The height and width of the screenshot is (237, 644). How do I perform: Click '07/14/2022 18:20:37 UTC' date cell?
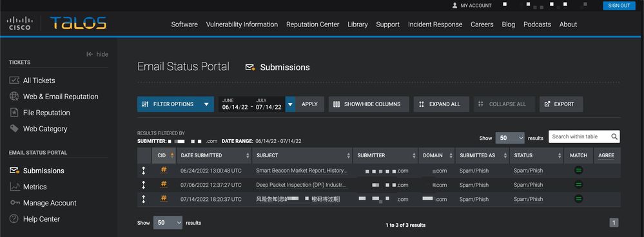211,199
